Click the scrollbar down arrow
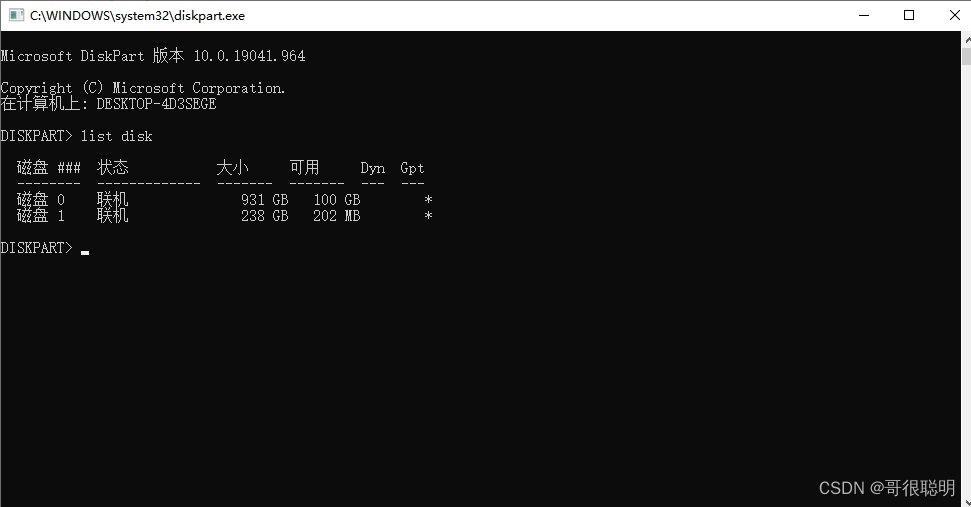This screenshot has height=507, width=971. point(967,501)
